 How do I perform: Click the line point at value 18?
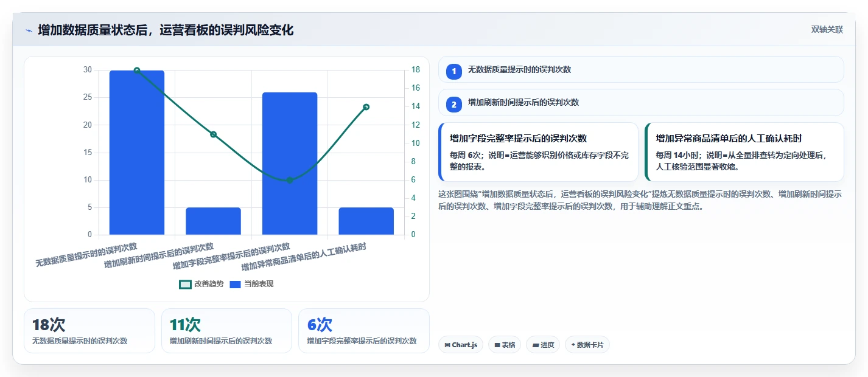tap(137, 71)
